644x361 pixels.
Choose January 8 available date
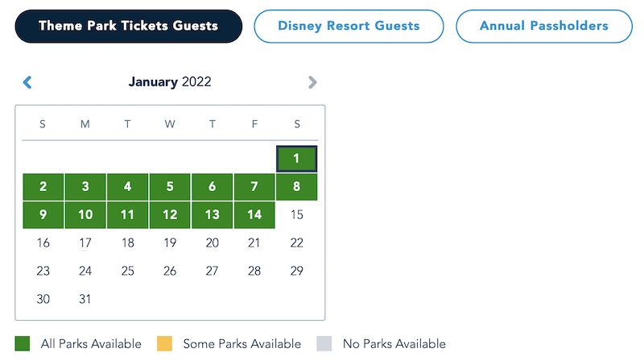tap(296, 187)
